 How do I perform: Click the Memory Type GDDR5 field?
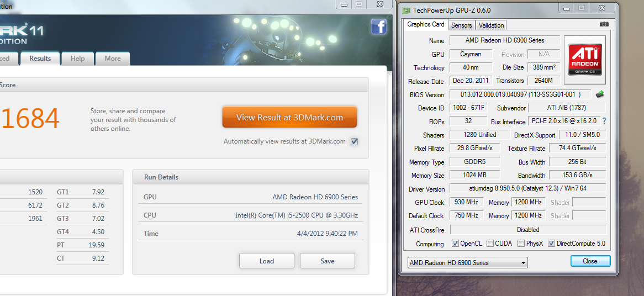[475, 161]
